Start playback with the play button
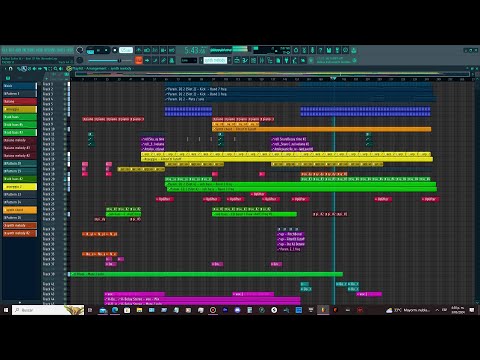This screenshot has height=360, width=480. [98, 50]
